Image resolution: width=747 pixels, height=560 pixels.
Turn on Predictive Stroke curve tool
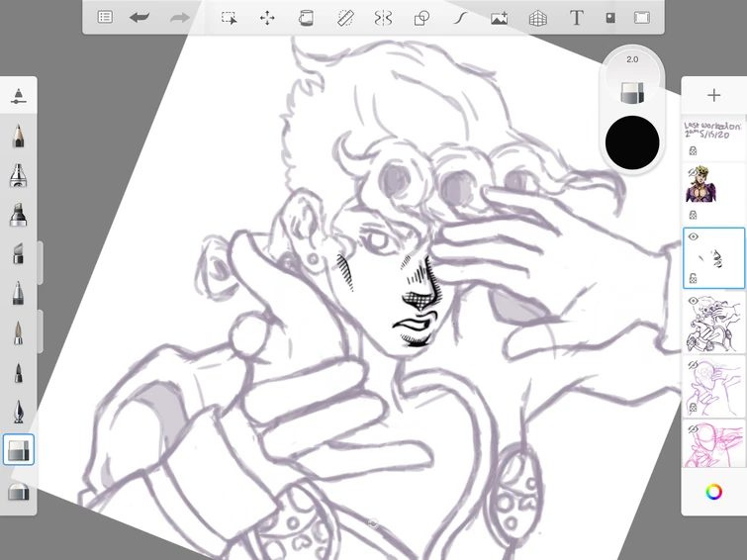[x=460, y=18]
